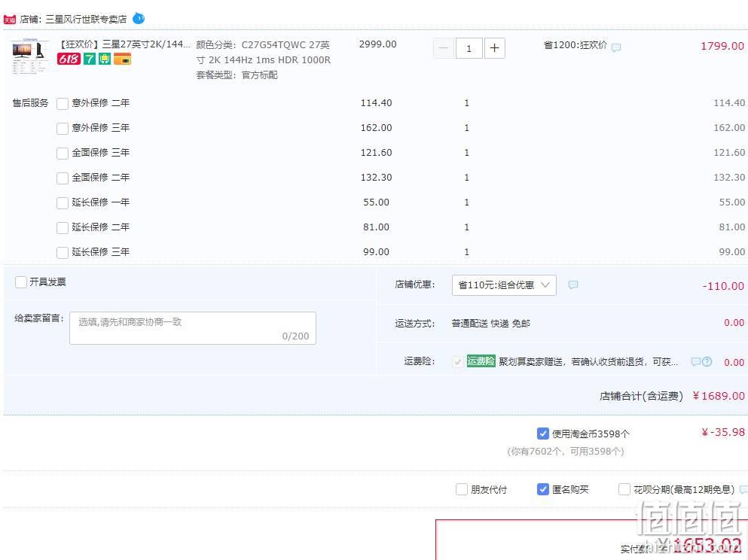Click the green shield guarantee badge
Viewport: 748px width, 560px height.
(105, 59)
